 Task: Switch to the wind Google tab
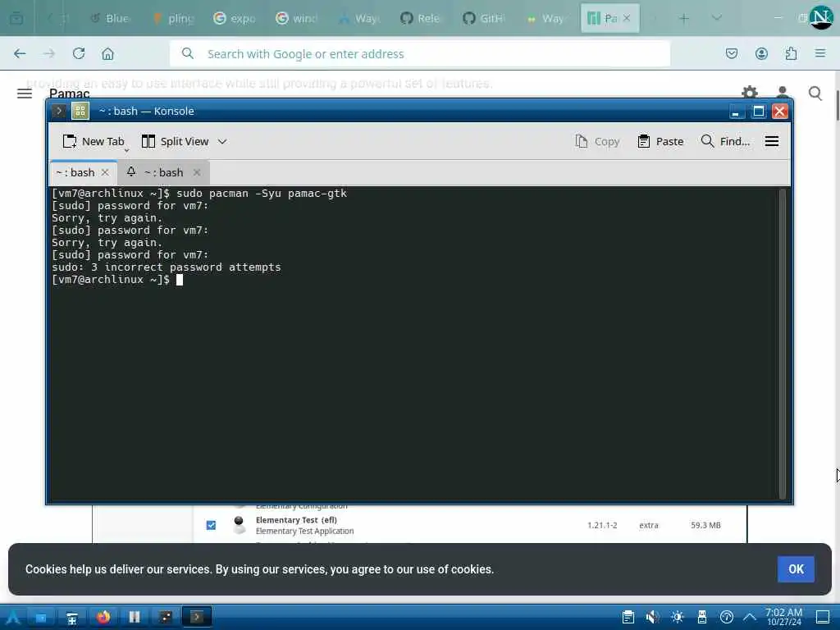tap(297, 18)
